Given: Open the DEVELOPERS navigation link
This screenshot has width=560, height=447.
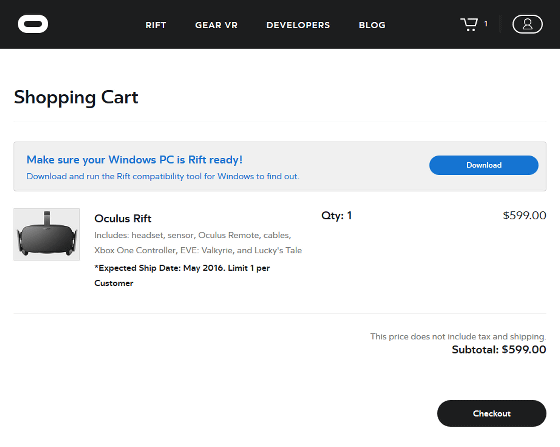Looking at the screenshot, I should (x=298, y=25).
